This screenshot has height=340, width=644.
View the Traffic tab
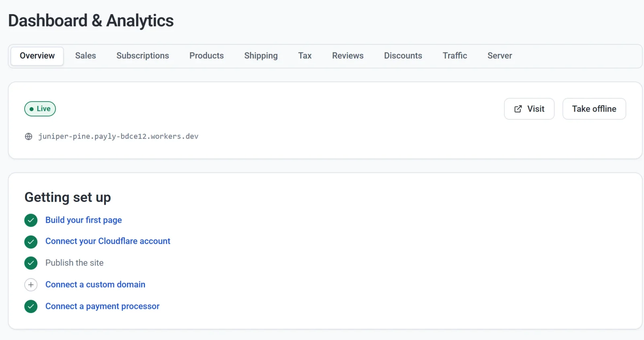click(455, 56)
